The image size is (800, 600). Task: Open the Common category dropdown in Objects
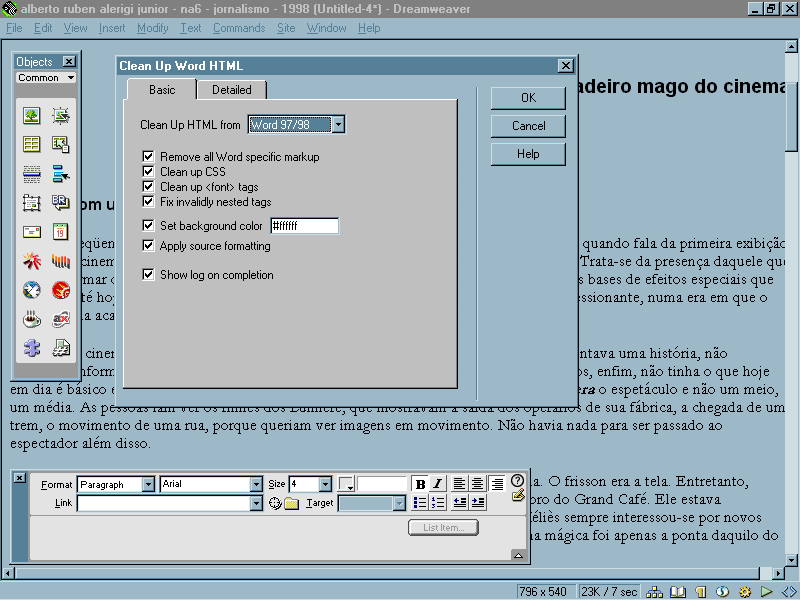71,78
